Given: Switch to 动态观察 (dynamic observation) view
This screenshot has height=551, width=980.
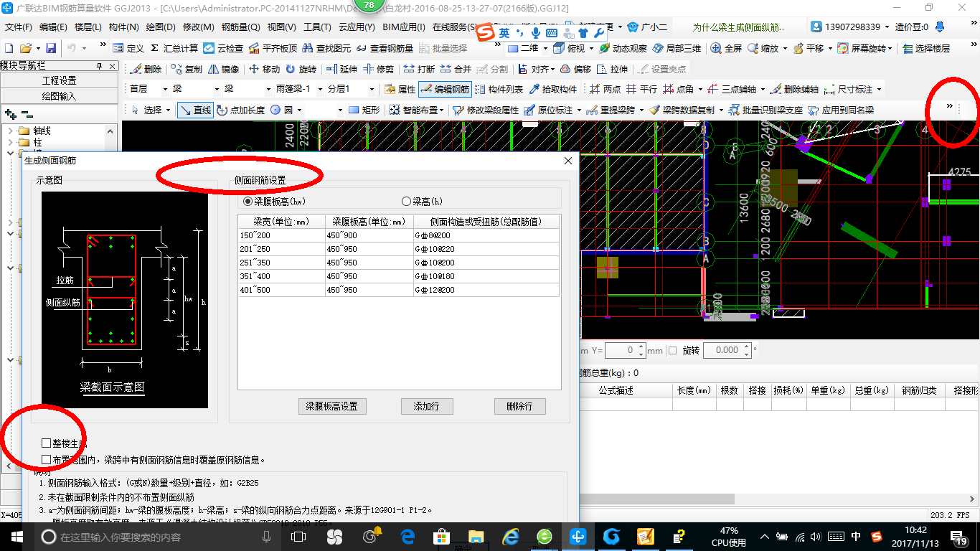Looking at the screenshot, I should (x=623, y=48).
